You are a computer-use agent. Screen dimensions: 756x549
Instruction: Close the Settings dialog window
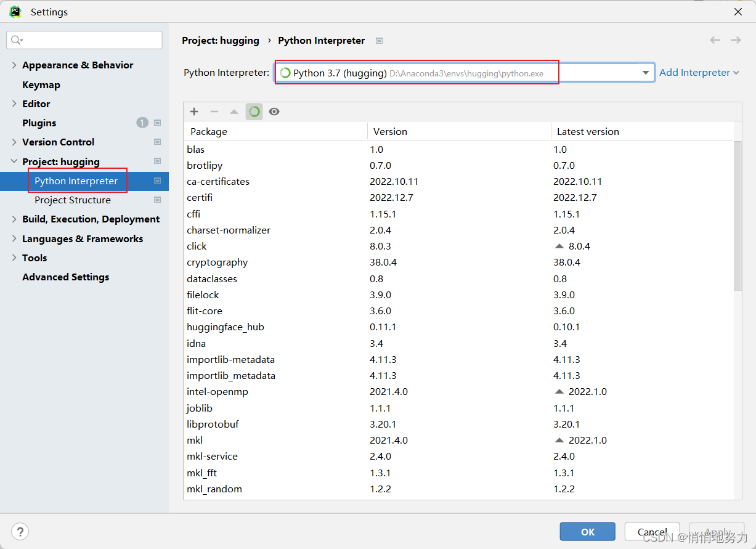point(738,11)
